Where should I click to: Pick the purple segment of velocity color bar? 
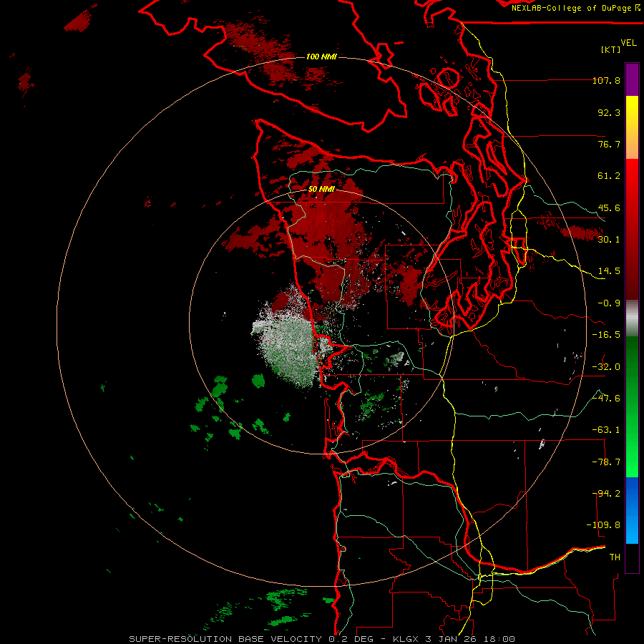tap(632, 80)
